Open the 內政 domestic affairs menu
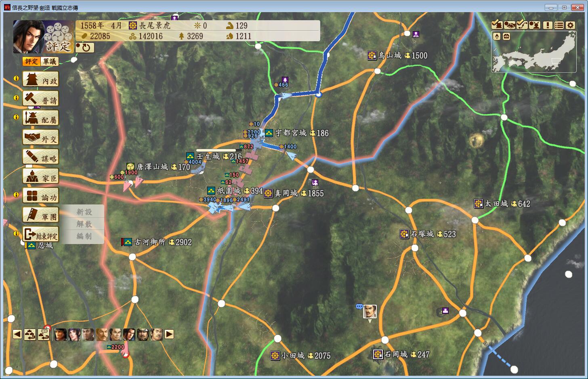The width and height of the screenshot is (588, 379). click(41, 80)
